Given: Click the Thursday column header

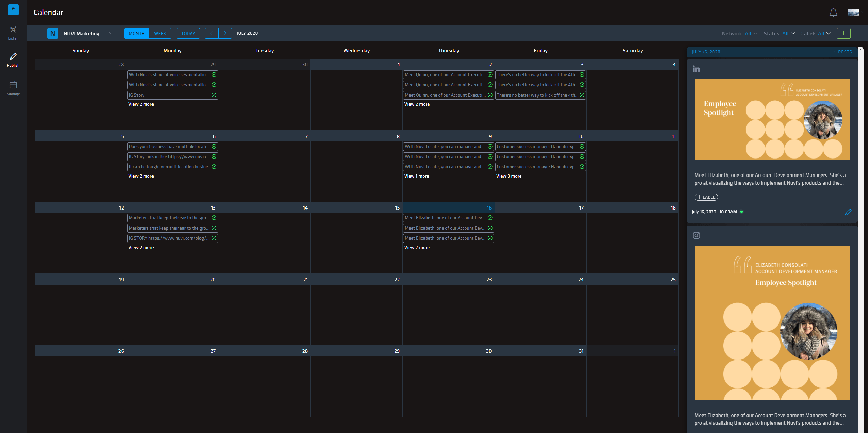Looking at the screenshot, I should pyautogui.click(x=448, y=51).
